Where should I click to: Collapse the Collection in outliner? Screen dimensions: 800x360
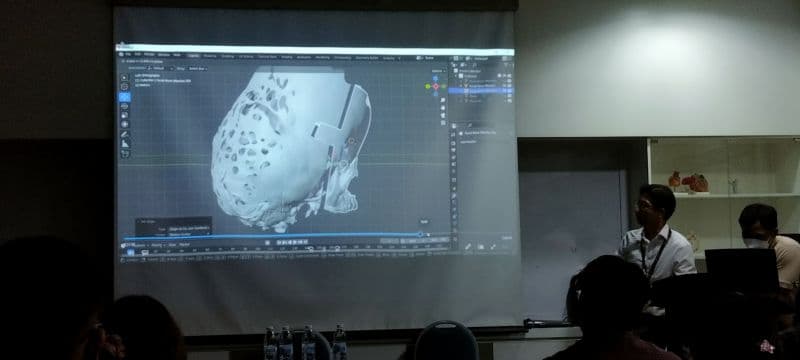tap(456, 76)
